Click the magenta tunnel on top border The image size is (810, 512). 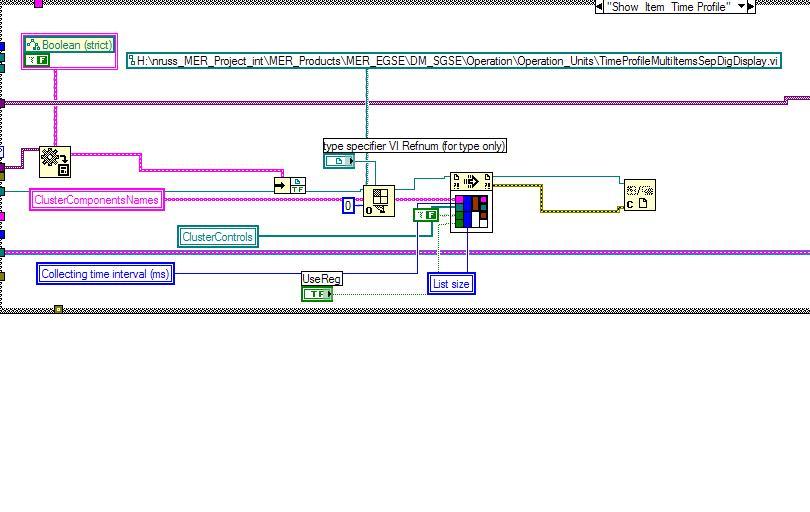point(38,4)
